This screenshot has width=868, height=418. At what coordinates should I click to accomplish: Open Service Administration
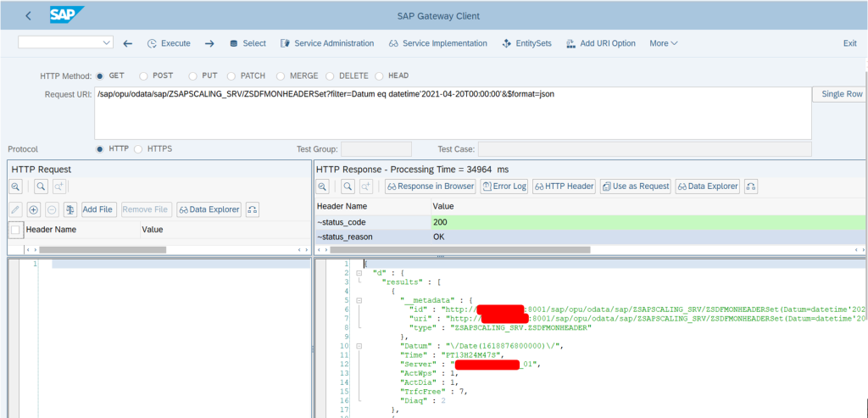(327, 43)
